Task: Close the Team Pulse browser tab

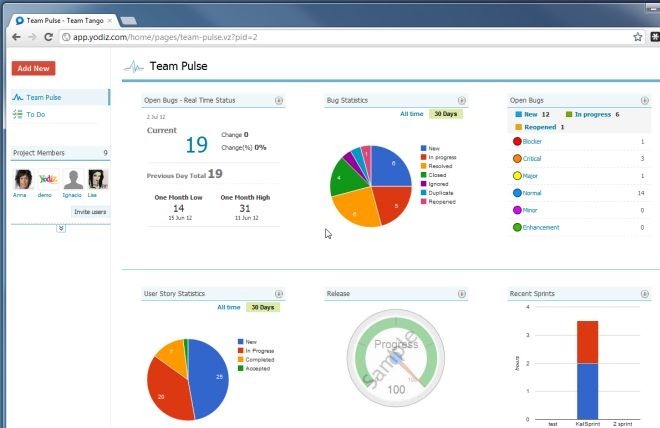Action: pyautogui.click(x=110, y=20)
